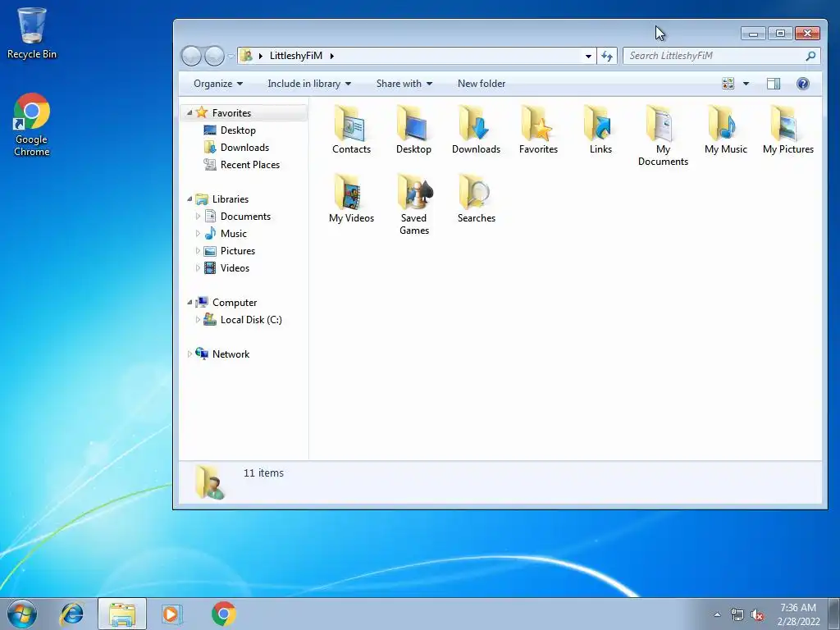
Task: Click the Refresh button beside address bar
Action: [606, 56]
